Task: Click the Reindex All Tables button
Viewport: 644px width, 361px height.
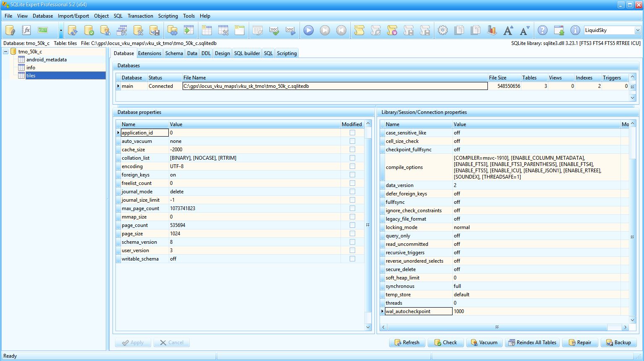Action: click(532, 343)
